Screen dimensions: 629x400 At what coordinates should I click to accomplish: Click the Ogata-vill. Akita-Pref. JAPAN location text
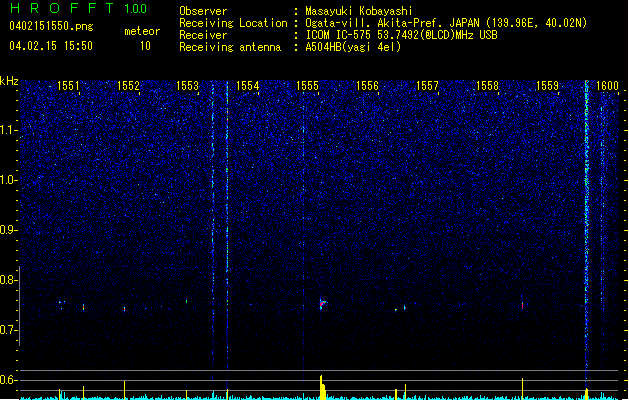pyautogui.click(x=446, y=23)
